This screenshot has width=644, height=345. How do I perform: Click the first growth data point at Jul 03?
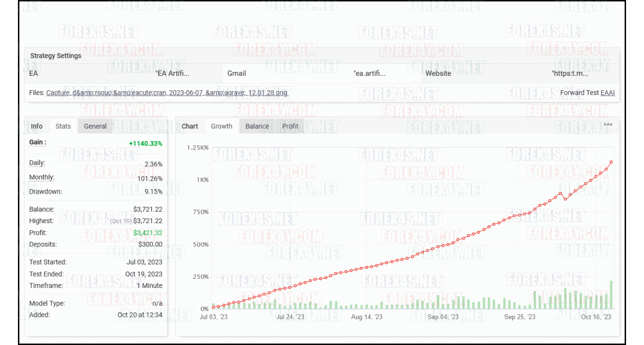pos(213,307)
